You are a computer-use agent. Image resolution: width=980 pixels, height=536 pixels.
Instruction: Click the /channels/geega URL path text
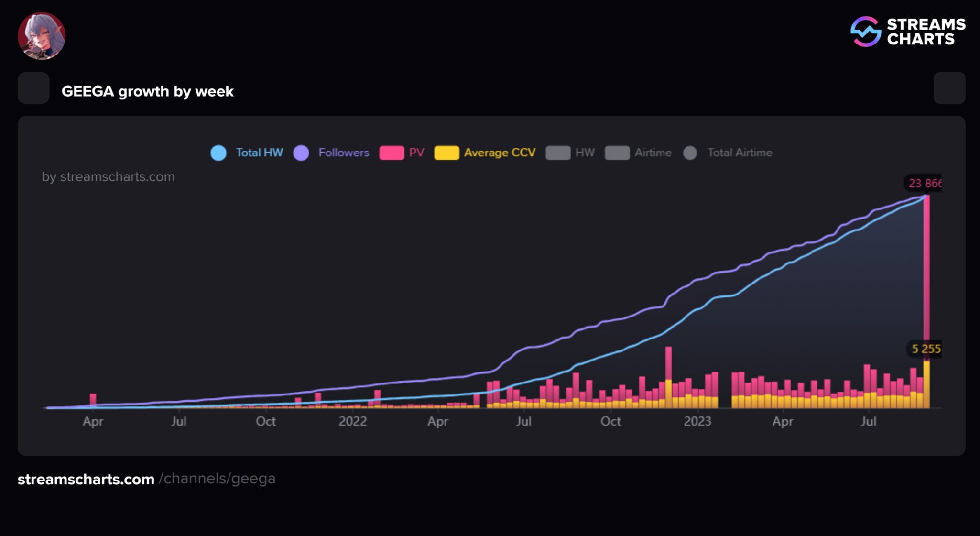pos(217,479)
